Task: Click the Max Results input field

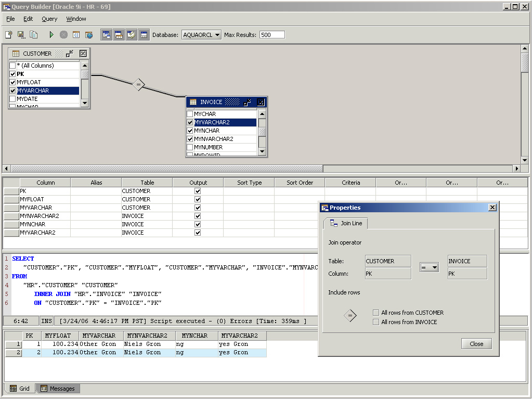Action: click(x=272, y=35)
